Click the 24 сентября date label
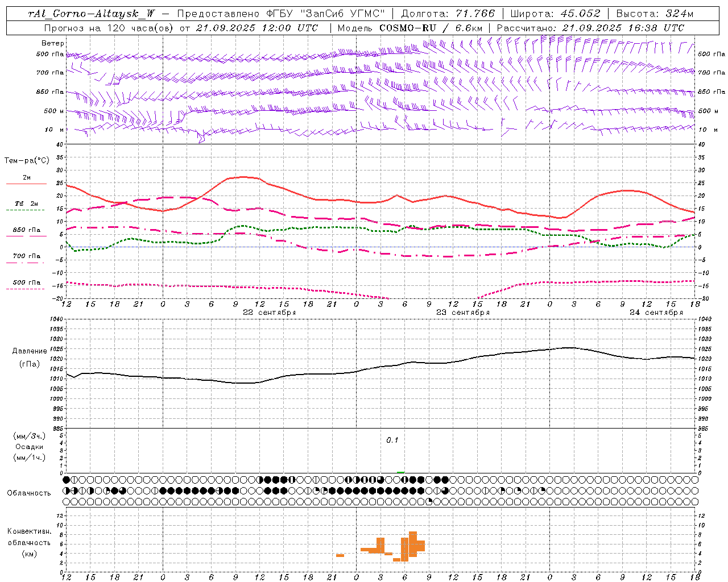This screenshot has height=582, width=728. pyautogui.click(x=656, y=313)
